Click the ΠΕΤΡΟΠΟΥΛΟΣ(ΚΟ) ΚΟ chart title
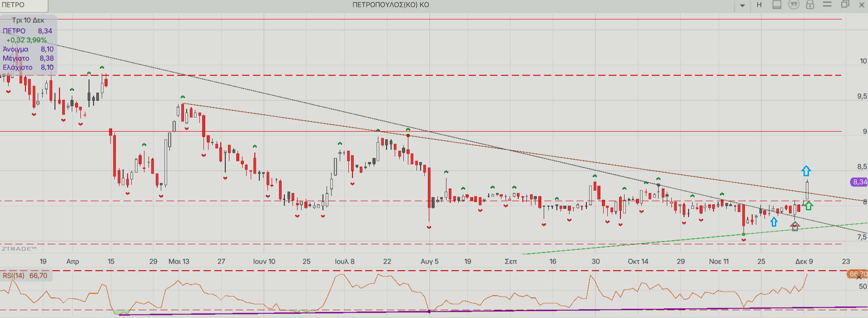 coord(391,5)
